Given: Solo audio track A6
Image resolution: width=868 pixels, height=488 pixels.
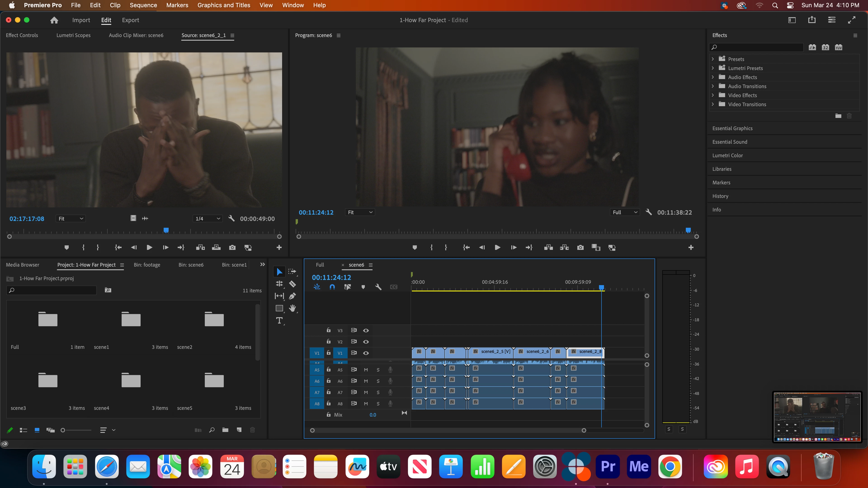Looking at the screenshot, I should 378,381.
